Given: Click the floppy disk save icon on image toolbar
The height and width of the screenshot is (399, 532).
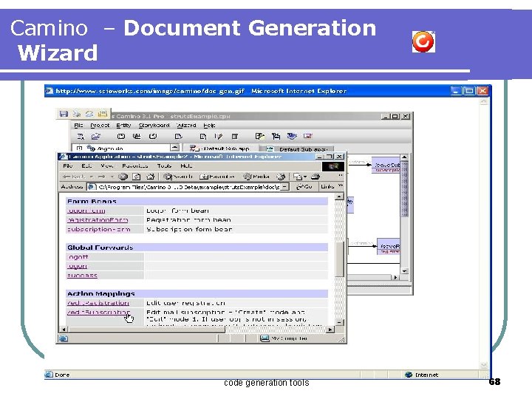Looking at the screenshot, I should point(64,114).
